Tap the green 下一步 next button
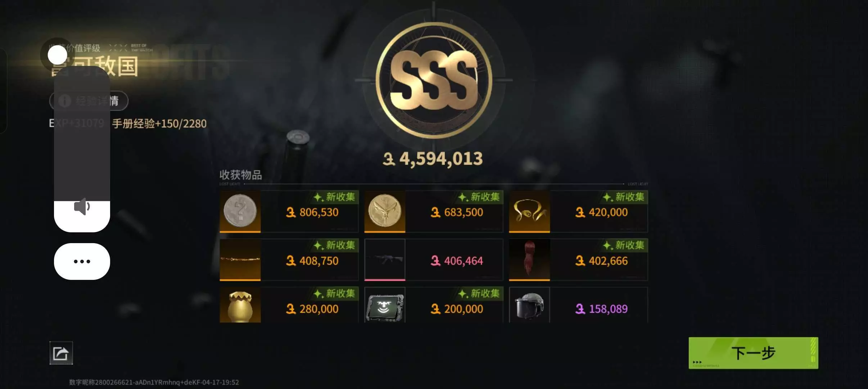 click(x=753, y=353)
